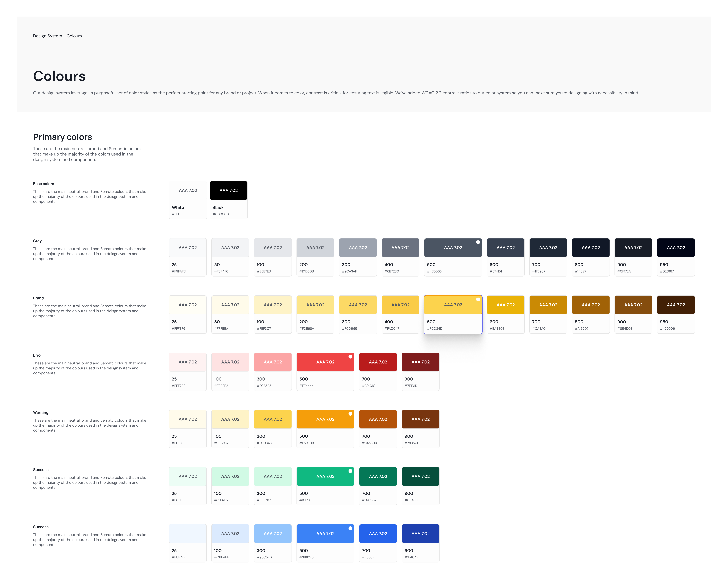The image size is (728, 579).
Task: Choose Grey 900 swatch #0F172A
Action: (x=633, y=257)
